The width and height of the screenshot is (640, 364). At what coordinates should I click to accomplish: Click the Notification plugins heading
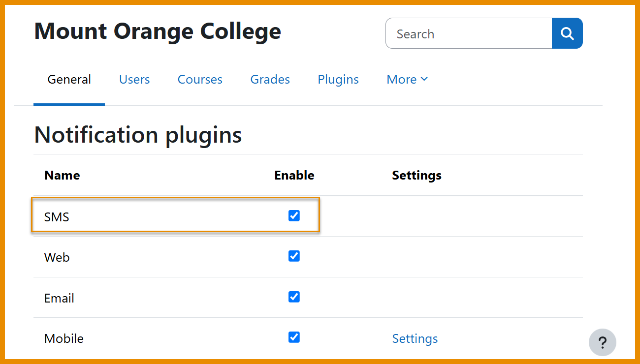click(138, 134)
